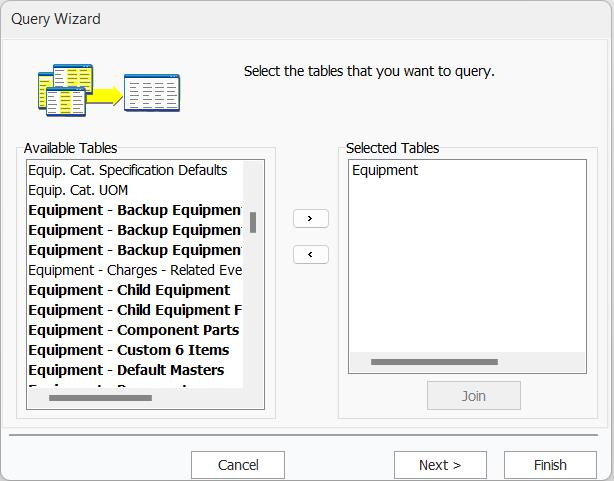Click empty space in Selected Tables list
614x481 pixels.
[x=466, y=270]
